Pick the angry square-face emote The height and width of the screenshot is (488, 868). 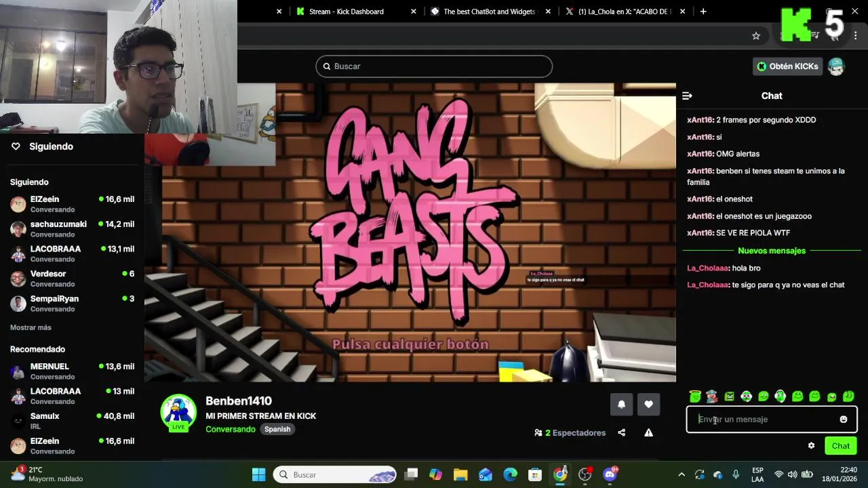[729, 396]
